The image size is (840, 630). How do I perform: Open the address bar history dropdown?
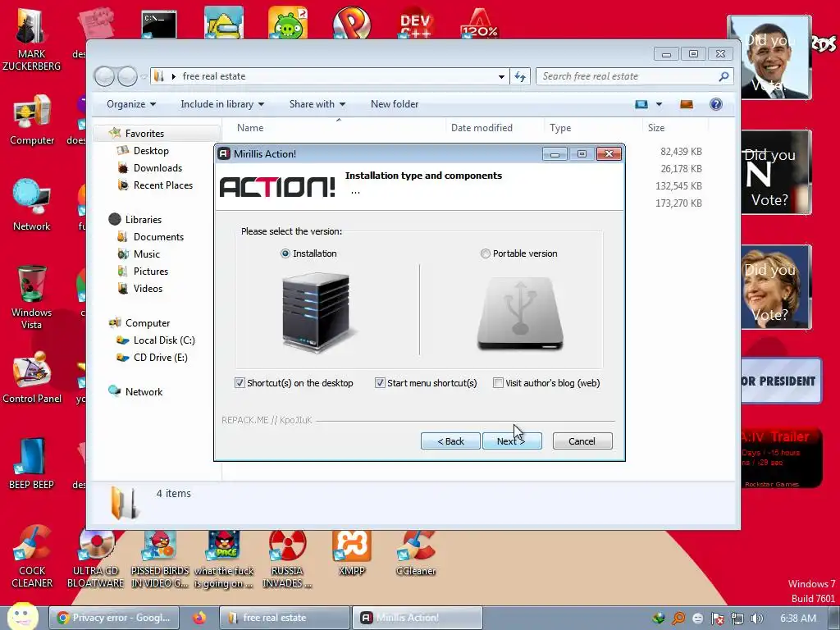coord(501,76)
